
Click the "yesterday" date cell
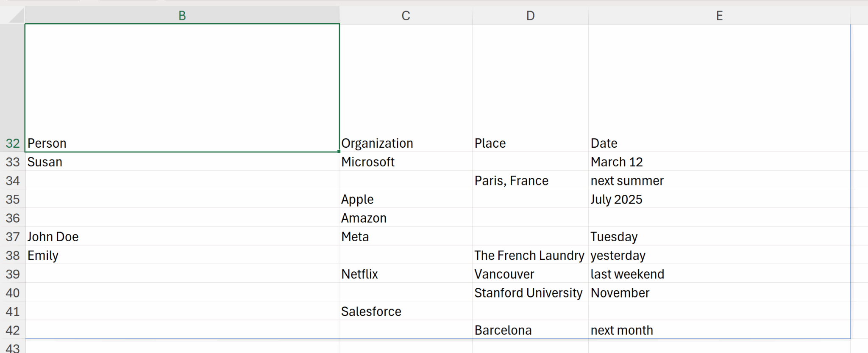tap(719, 255)
